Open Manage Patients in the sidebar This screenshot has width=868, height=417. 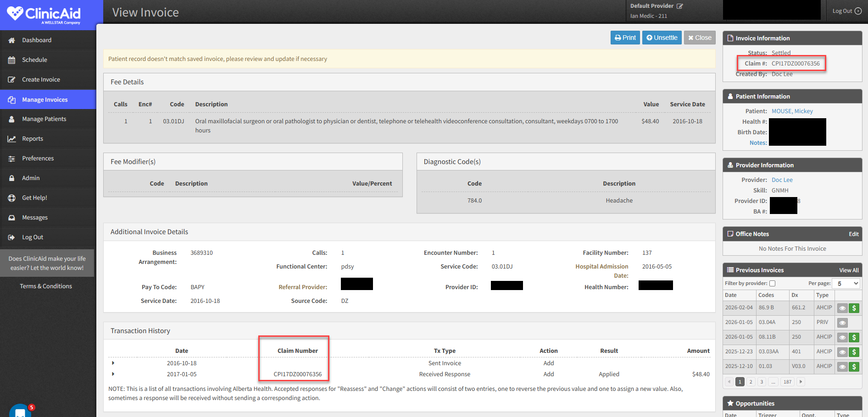coord(48,119)
